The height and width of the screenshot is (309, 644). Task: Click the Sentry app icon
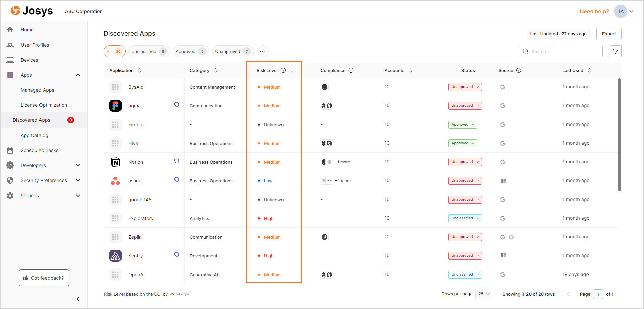pos(115,256)
